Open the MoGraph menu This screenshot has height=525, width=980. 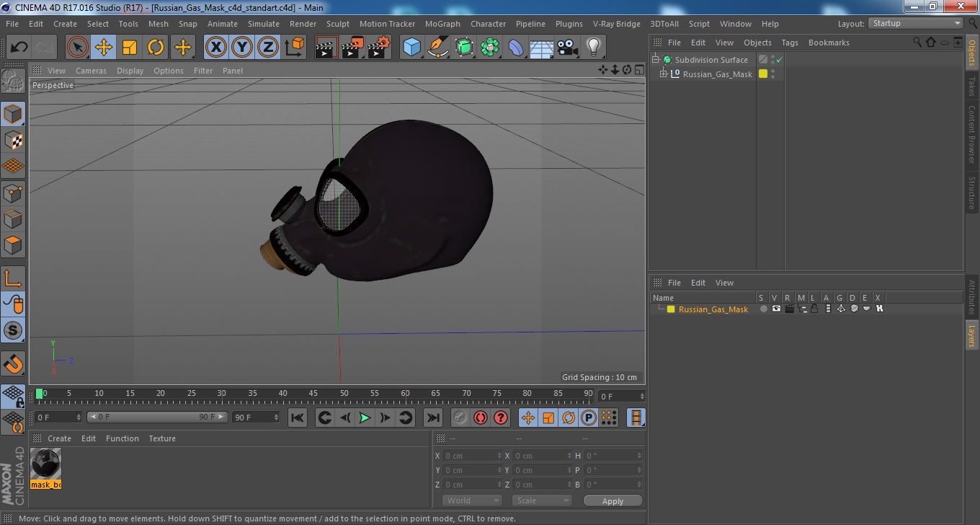coord(442,24)
